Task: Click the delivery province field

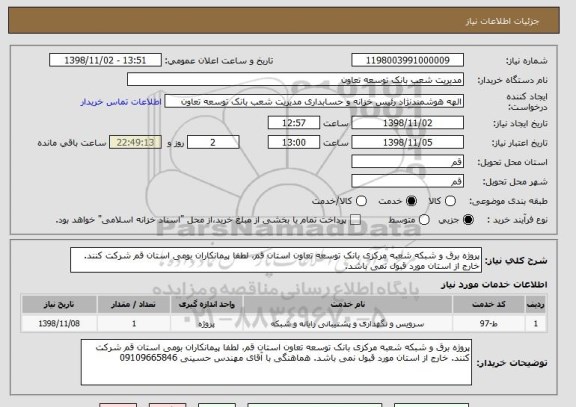Action: coord(407,162)
